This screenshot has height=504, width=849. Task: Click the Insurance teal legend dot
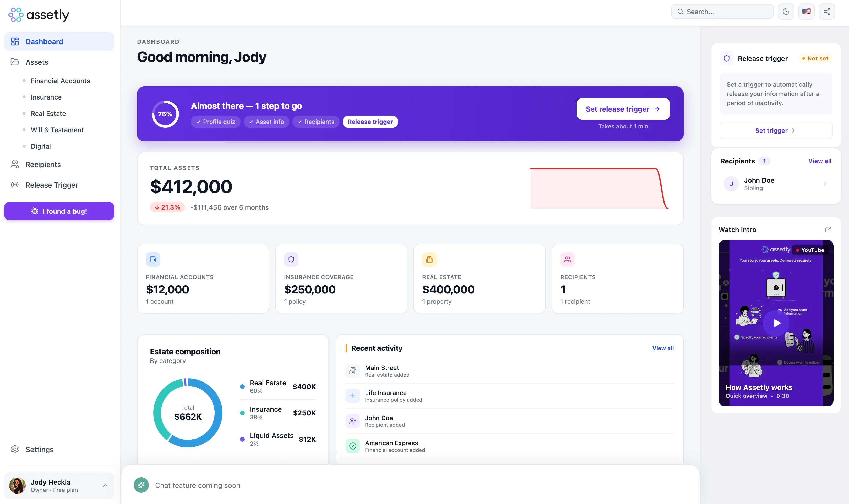point(242,413)
